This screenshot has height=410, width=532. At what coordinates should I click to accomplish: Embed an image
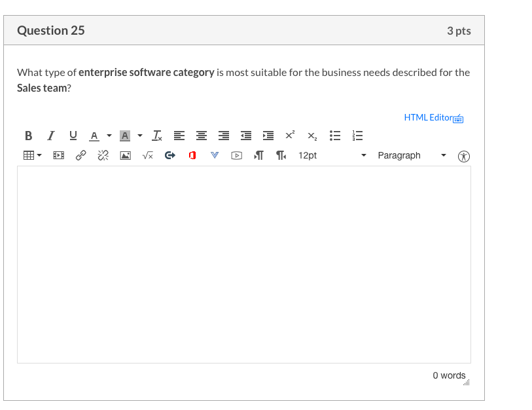(x=125, y=156)
